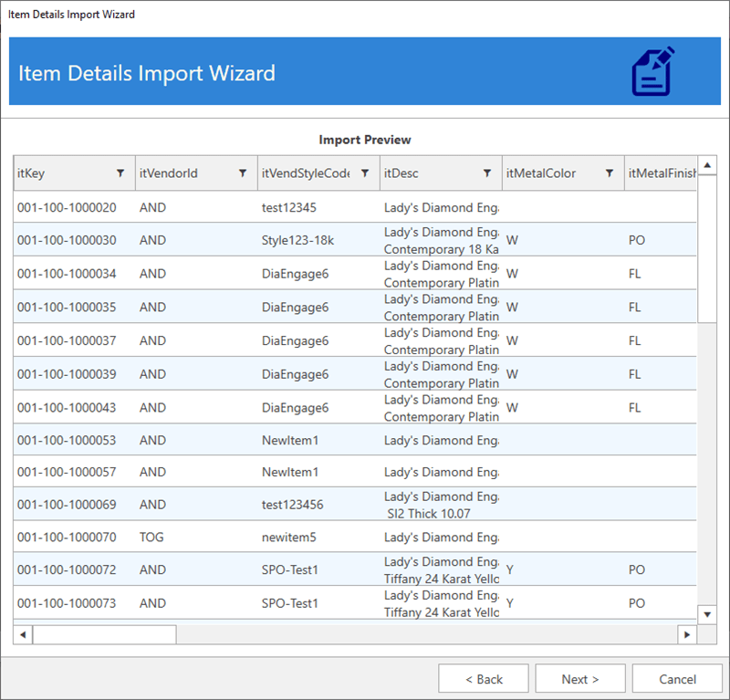Click the < Back button
The image size is (730, 700).
pyautogui.click(x=484, y=678)
